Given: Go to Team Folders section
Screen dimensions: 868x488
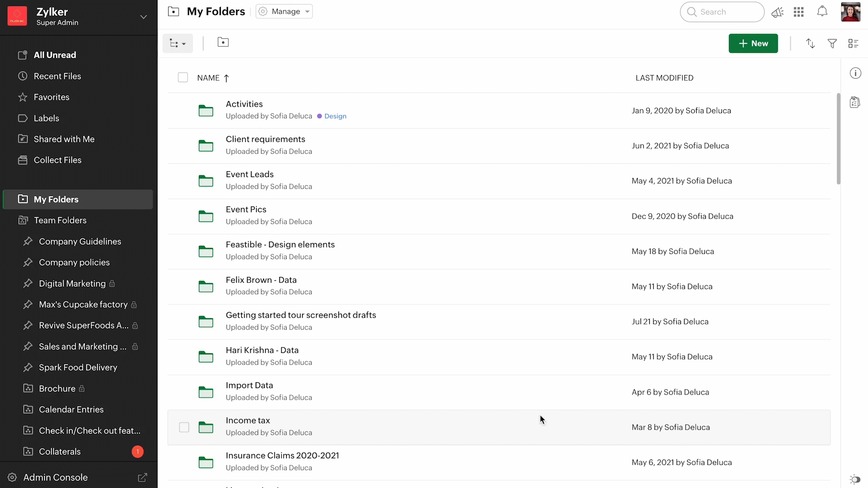Looking at the screenshot, I should (x=60, y=220).
